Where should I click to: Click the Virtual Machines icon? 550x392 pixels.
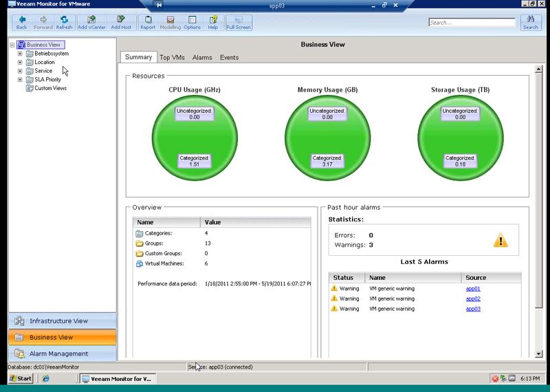coord(140,263)
